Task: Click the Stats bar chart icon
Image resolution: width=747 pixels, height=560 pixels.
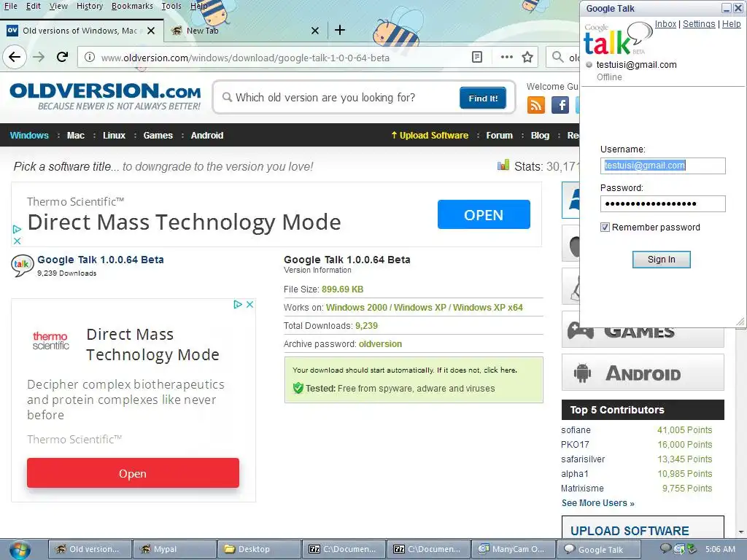Action: click(x=503, y=166)
